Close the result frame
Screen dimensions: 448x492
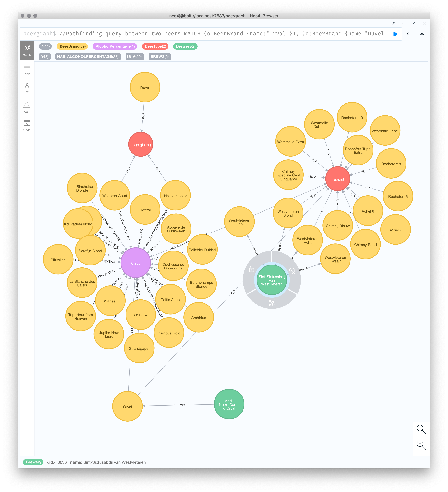pos(424,23)
